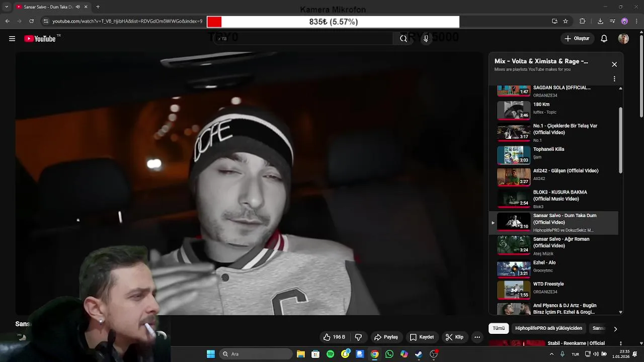Click in the YouTube search box
The image size is (644, 362).
tap(303, 39)
